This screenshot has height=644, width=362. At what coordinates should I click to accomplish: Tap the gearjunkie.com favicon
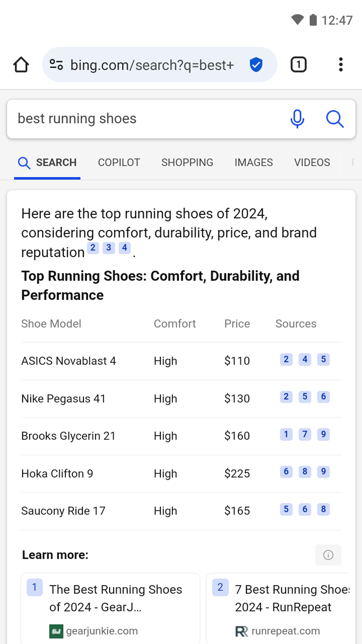click(56, 631)
